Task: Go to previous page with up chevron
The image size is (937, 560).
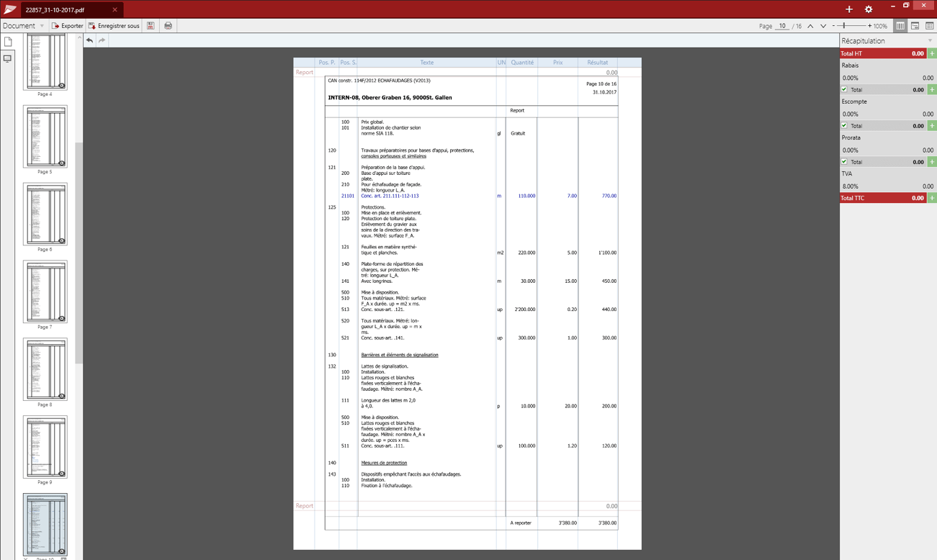Action: click(x=810, y=26)
